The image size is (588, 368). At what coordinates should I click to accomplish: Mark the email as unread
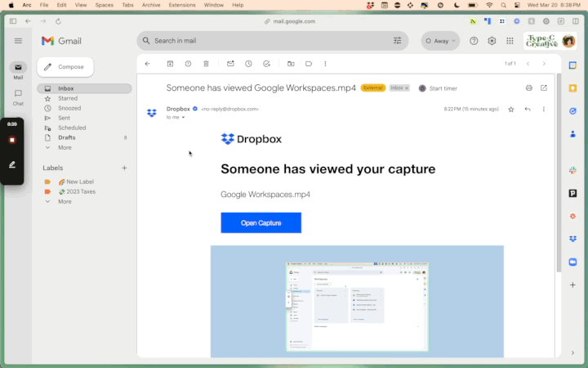230,63
